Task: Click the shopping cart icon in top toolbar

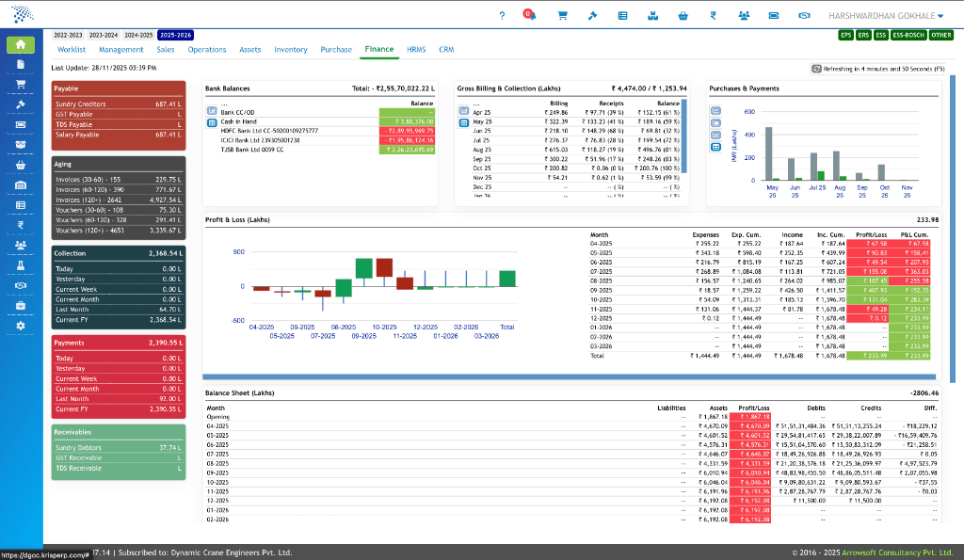Action: pos(562,15)
